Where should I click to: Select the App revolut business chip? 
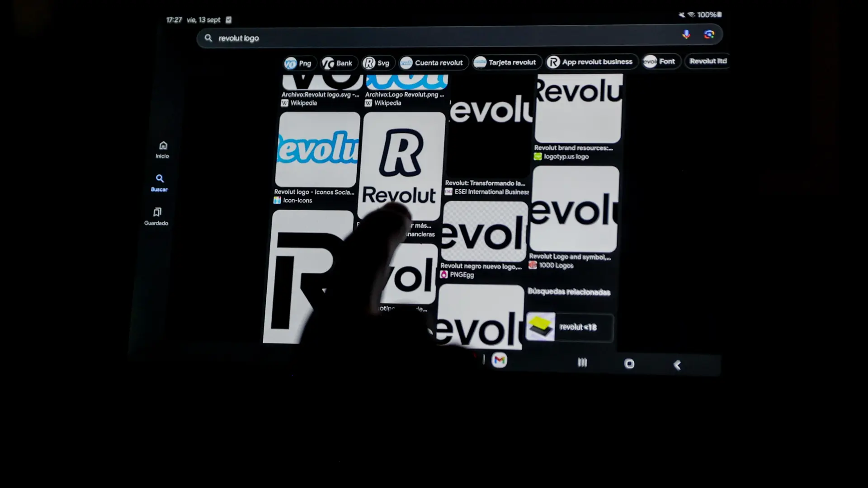pos(591,62)
